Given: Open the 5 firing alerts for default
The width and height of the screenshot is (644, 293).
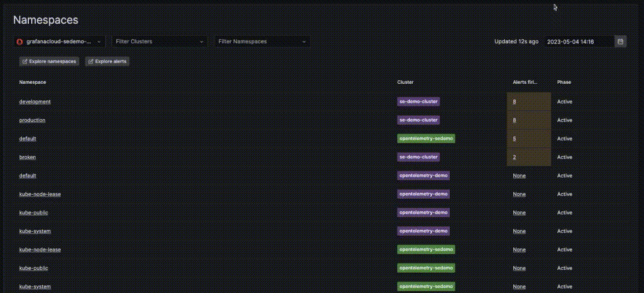Looking at the screenshot, I should point(514,139).
